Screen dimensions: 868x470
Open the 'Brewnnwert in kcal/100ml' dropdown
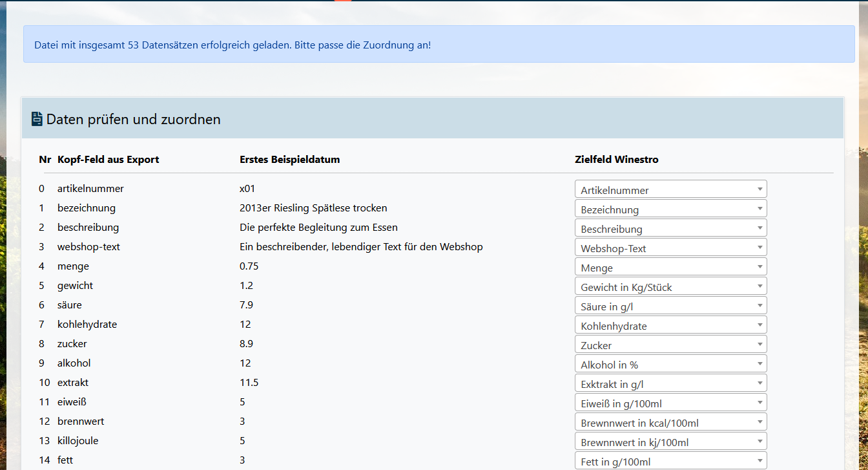670,422
